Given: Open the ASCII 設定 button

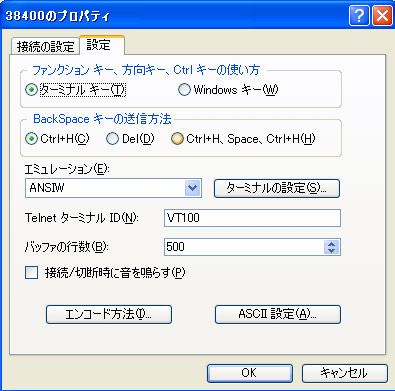Looking at the screenshot, I should [278, 314].
